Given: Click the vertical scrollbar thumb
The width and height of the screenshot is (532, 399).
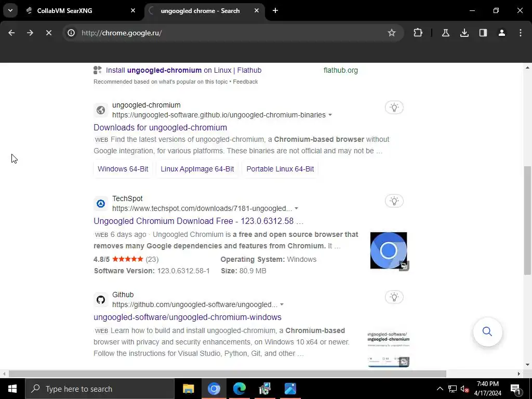Looking at the screenshot, I should pos(527,220).
